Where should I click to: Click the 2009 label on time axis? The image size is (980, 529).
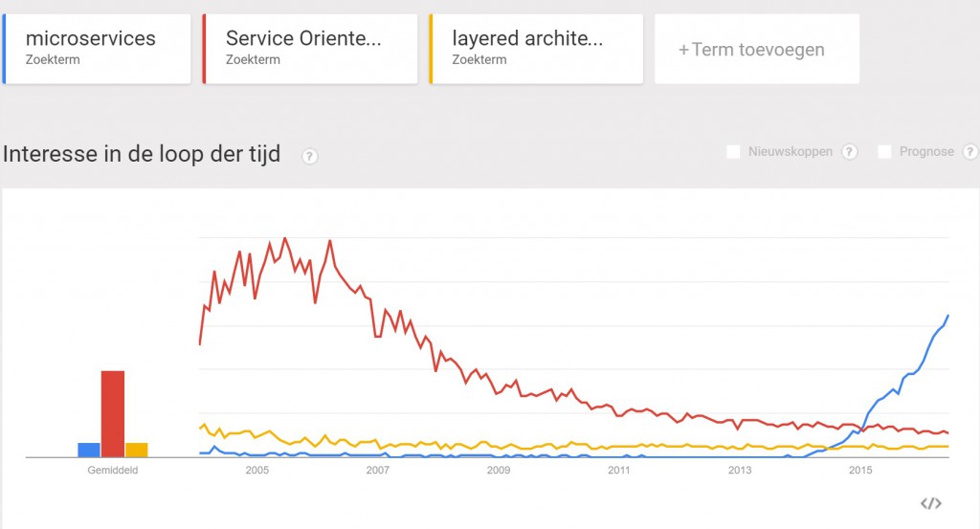(x=498, y=471)
